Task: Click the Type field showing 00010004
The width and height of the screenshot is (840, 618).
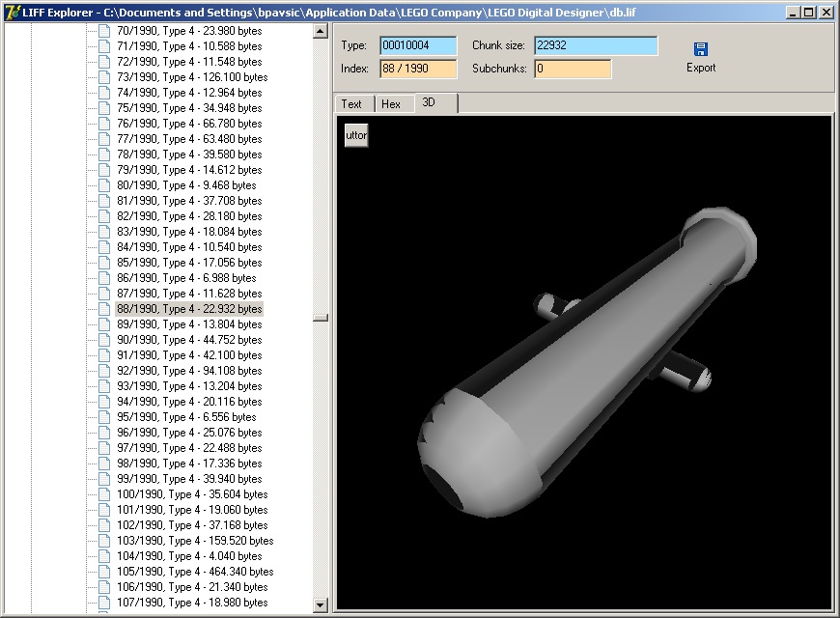Action: (417, 45)
